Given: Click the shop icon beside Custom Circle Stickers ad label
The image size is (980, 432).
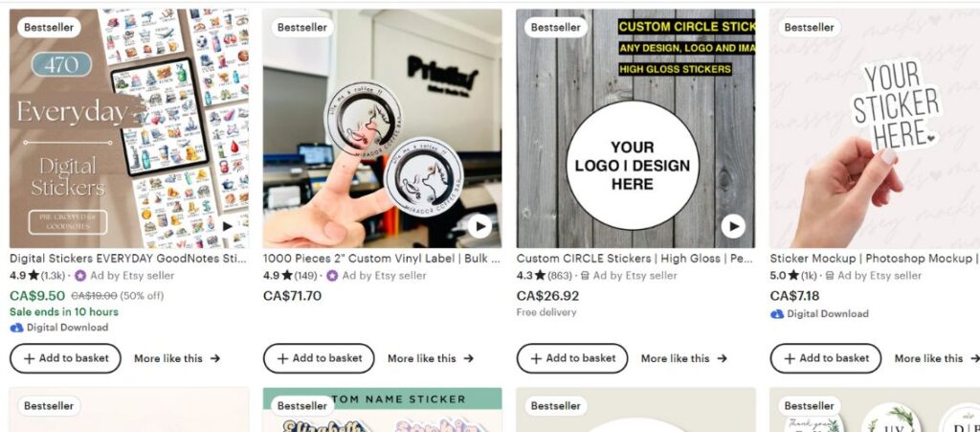Looking at the screenshot, I should pyautogui.click(x=585, y=276).
